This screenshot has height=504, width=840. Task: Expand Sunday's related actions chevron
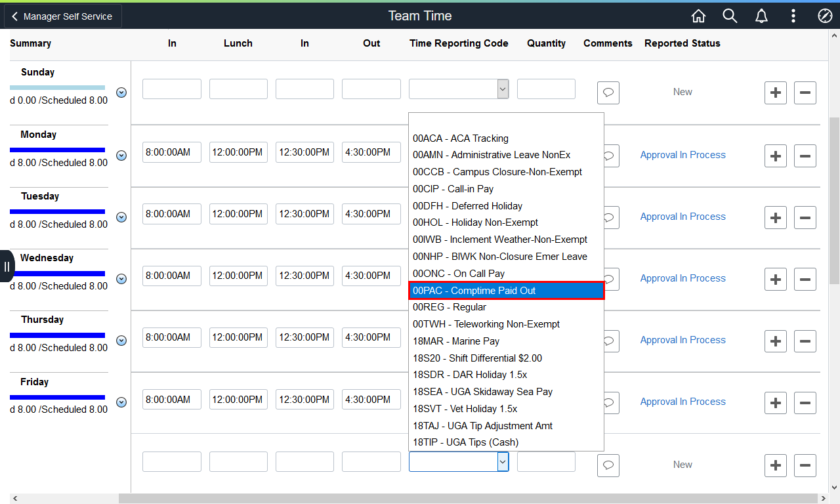(121, 93)
